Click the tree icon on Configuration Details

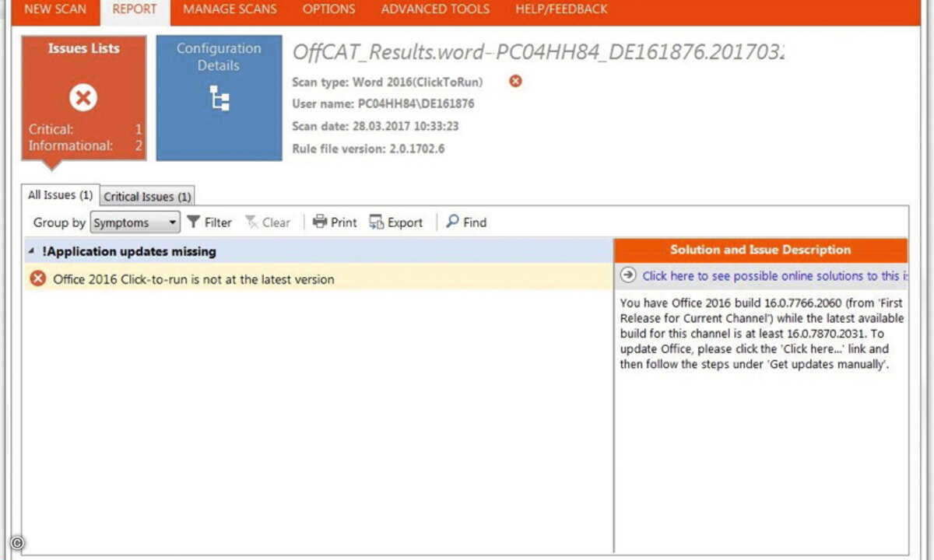[219, 99]
